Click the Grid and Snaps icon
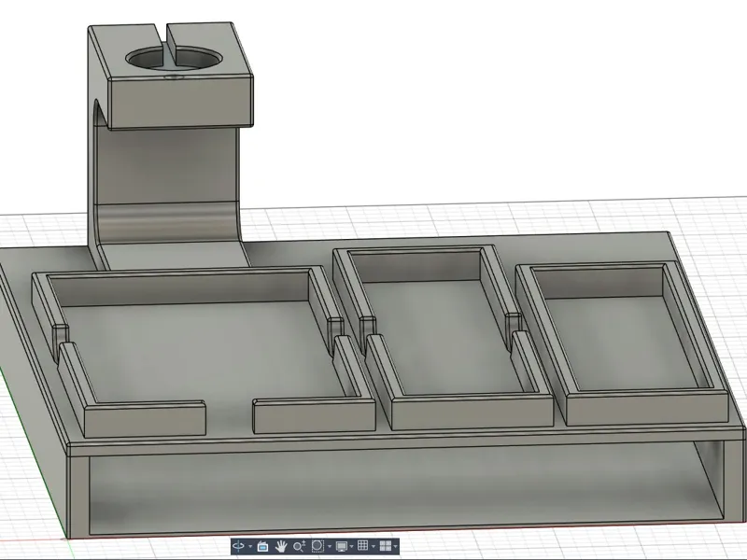 [x=362, y=546]
